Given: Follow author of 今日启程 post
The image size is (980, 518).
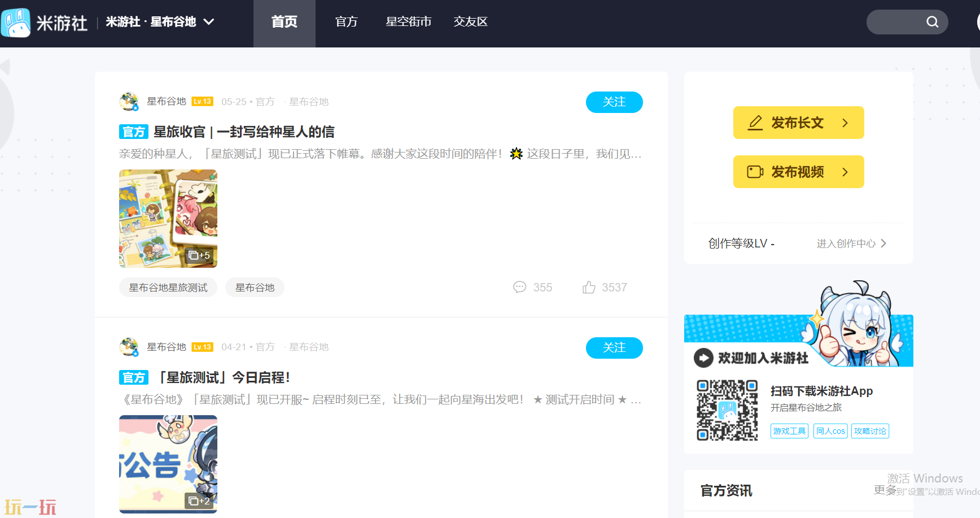Looking at the screenshot, I should point(614,348).
